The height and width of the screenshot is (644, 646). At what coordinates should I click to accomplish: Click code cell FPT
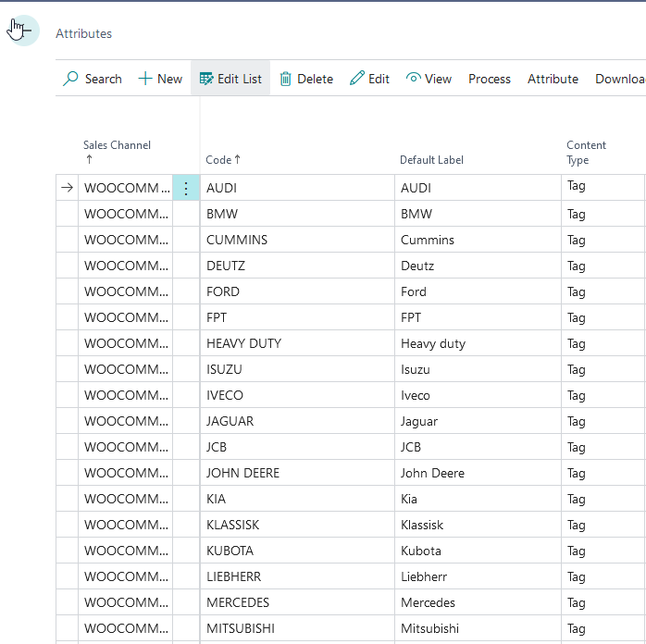pos(297,317)
